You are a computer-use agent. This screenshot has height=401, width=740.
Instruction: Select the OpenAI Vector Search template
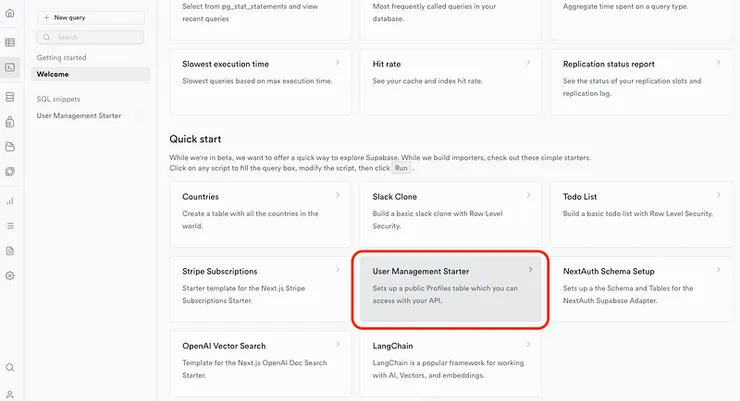258,354
